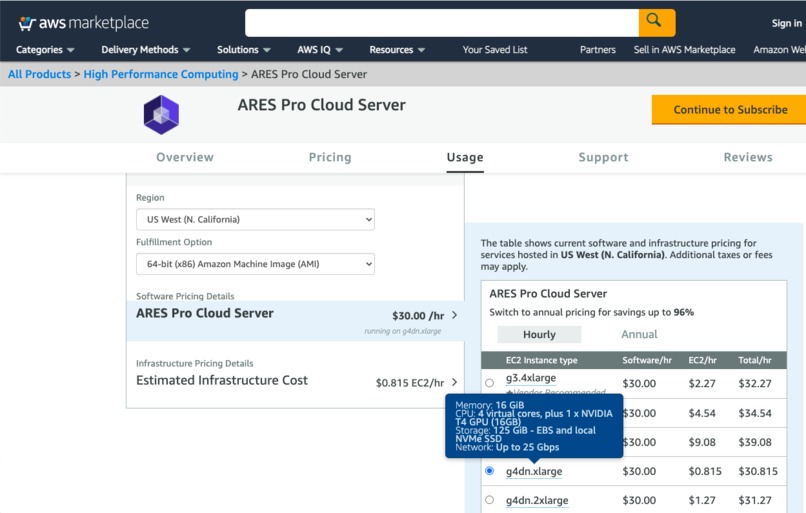Click the $30.815 total price cell
The width and height of the screenshot is (806, 513).
point(758,471)
